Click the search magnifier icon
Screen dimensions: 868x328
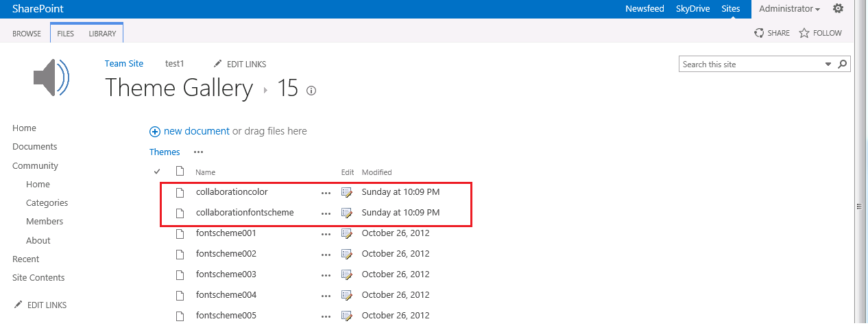[x=843, y=64]
